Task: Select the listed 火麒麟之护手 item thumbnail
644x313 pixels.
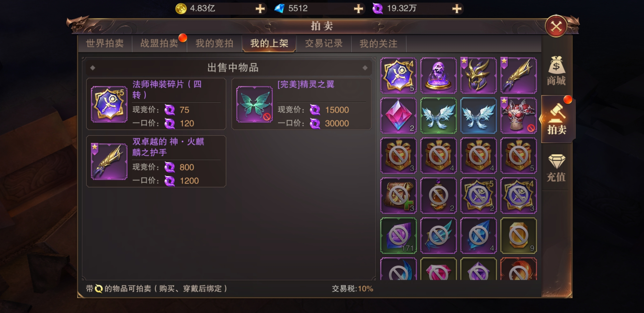Action: (x=109, y=161)
